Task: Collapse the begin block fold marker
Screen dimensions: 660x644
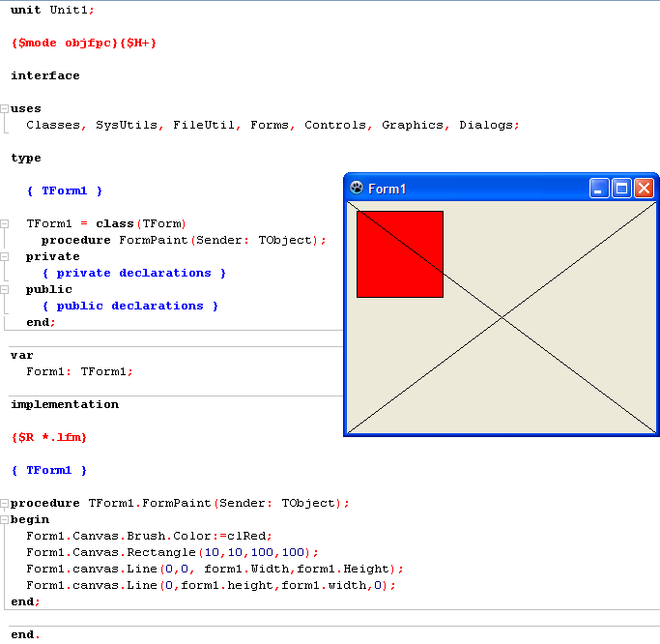Action: pyautogui.click(x=4, y=520)
